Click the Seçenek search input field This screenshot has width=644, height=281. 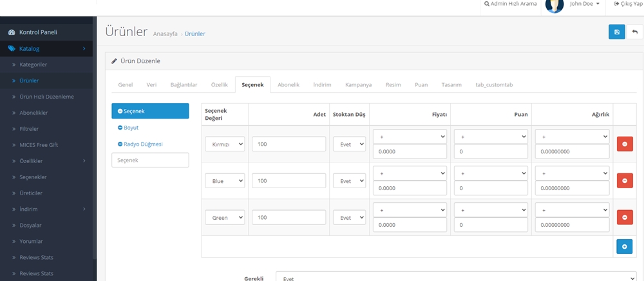click(150, 160)
